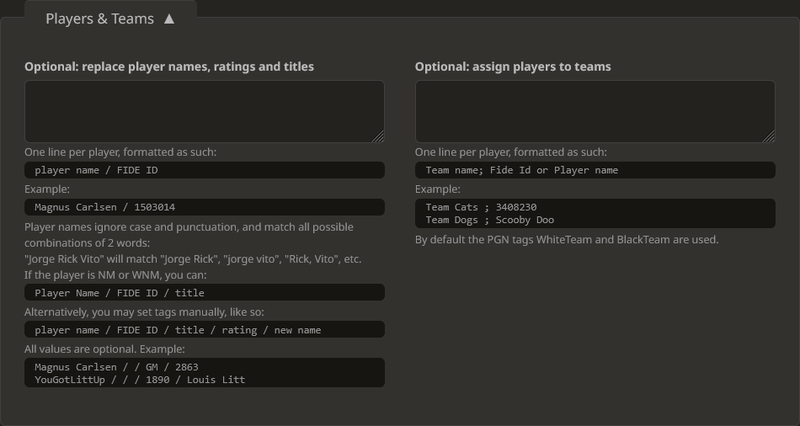
Task: Click the note about WhiteTeam and BlackTeam PGN tags
Action: pyautogui.click(x=566, y=240)
